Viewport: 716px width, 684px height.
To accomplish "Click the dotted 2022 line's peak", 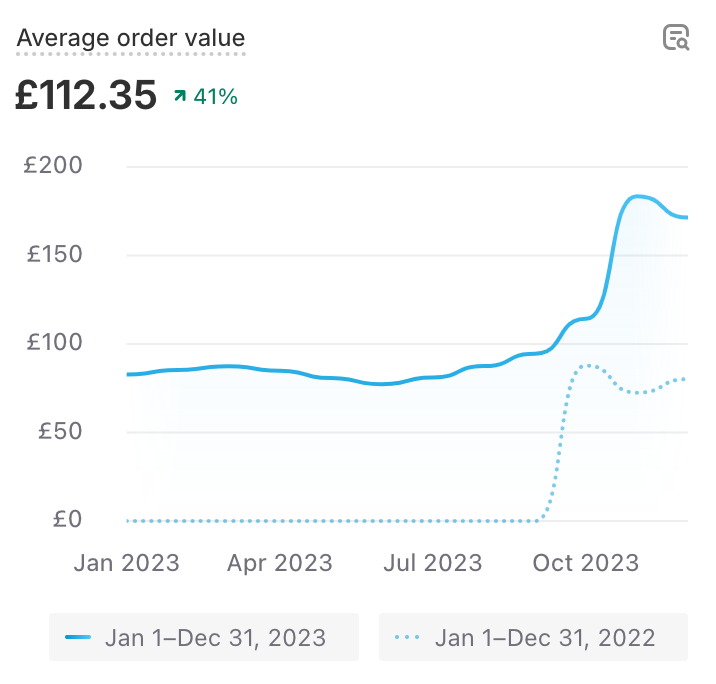I will coord(588,366).
